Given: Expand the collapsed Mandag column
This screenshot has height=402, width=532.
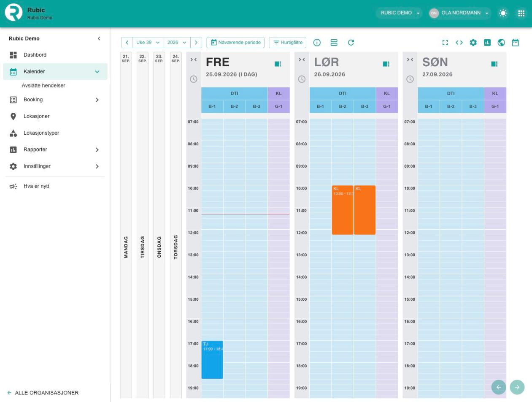Looking at the screenshot, I should 126,225.
